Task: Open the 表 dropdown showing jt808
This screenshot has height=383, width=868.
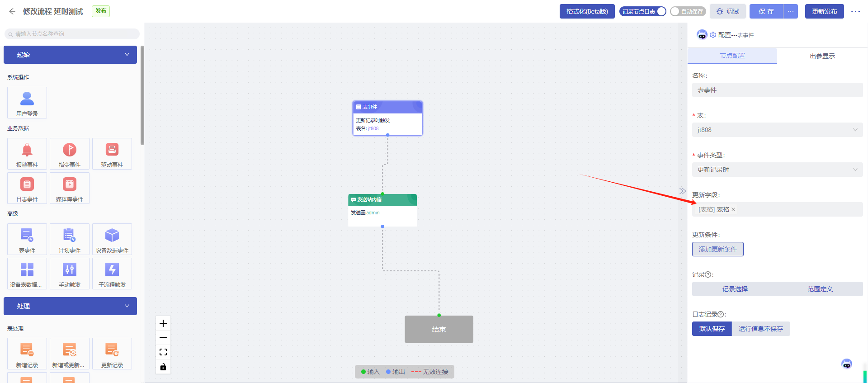Action: 778,130
